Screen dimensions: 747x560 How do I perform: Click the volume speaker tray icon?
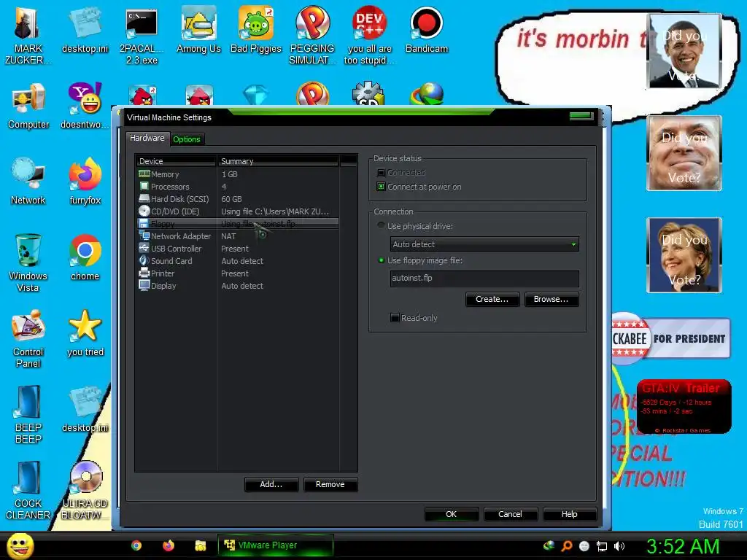(619, 546)
